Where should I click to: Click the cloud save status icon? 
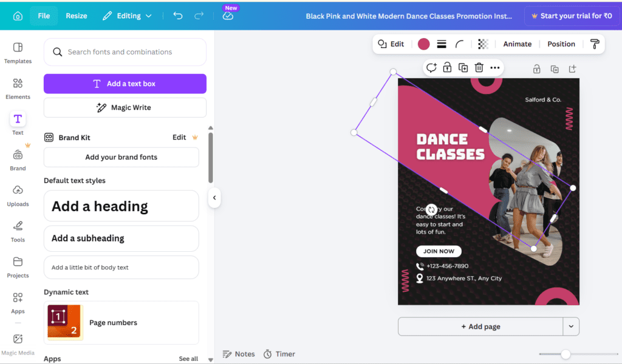tap(228, 16)
